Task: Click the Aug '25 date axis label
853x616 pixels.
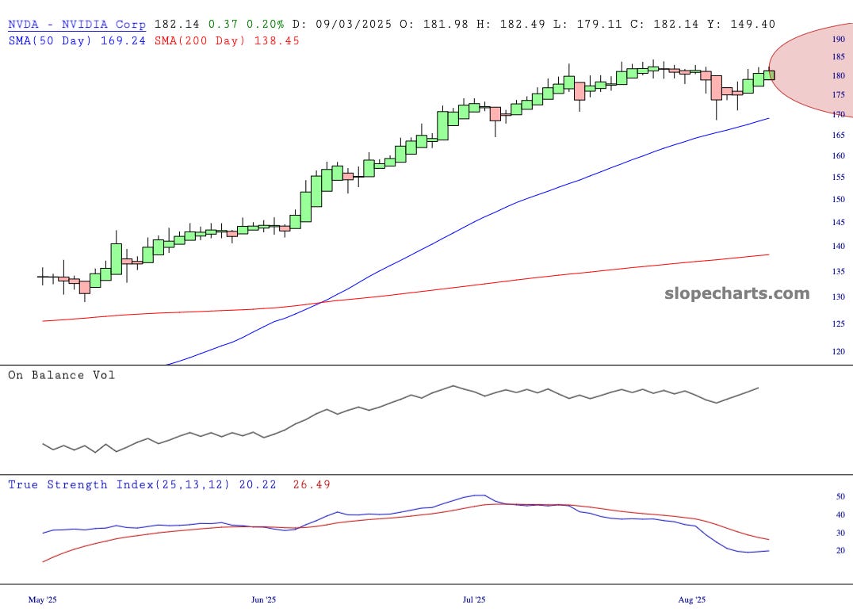Action: [x=692, y=599]
